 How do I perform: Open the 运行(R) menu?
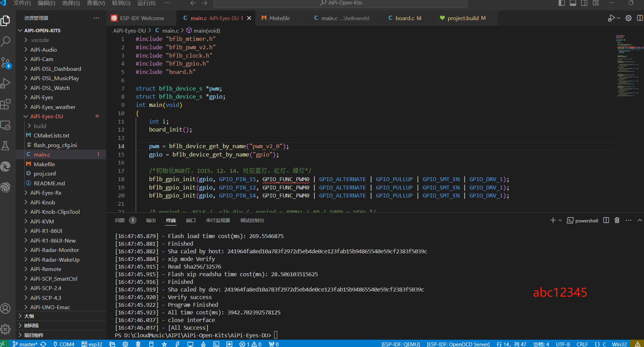(146, 3)
